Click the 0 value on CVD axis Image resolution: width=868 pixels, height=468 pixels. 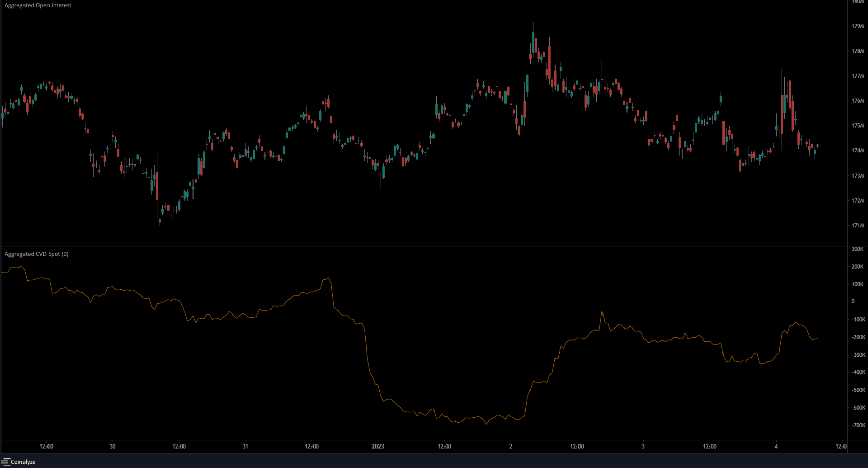tap(853, 302)
